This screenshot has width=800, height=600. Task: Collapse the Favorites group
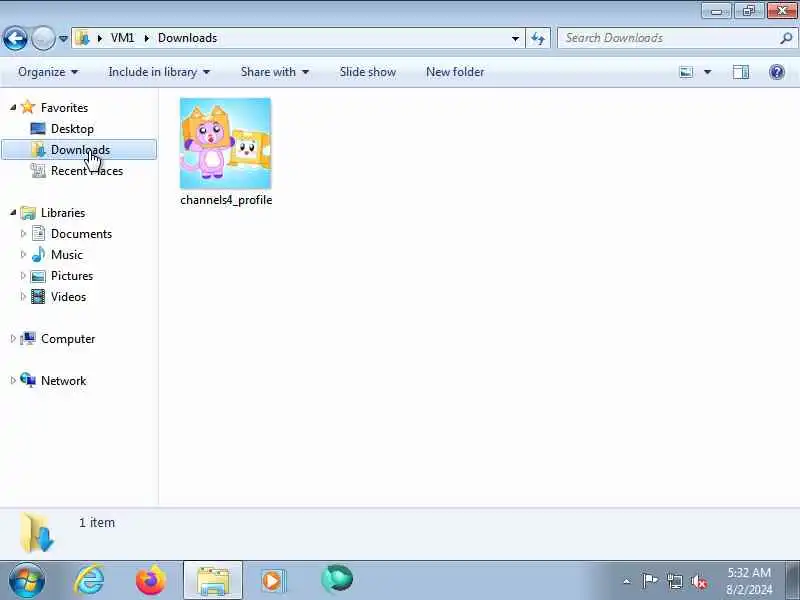tap(13, 107)
